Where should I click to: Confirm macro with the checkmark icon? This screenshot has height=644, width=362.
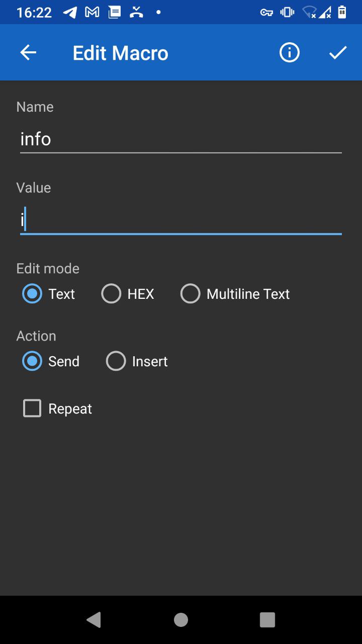[x=338, y=52]
